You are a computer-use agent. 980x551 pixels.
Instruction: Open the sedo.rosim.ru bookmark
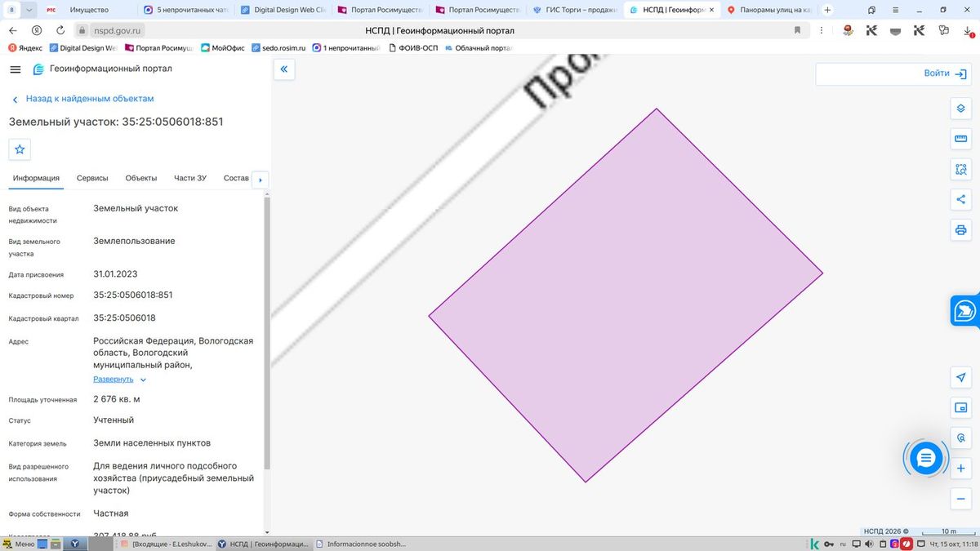pyautogui.click(x=278, y=48)
